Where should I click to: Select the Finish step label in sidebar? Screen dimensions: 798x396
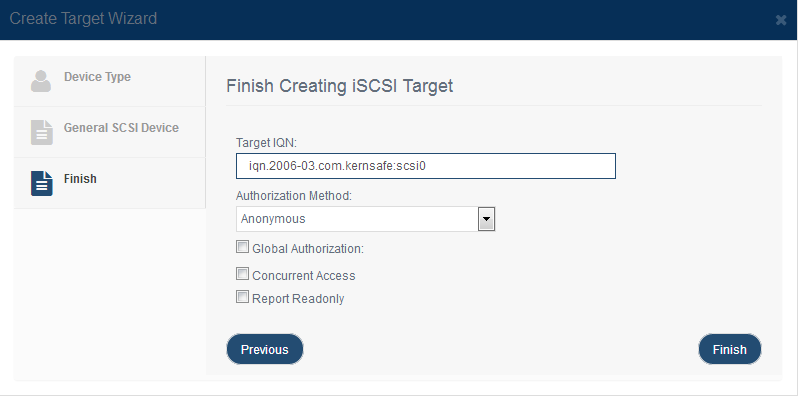point(80,179)
